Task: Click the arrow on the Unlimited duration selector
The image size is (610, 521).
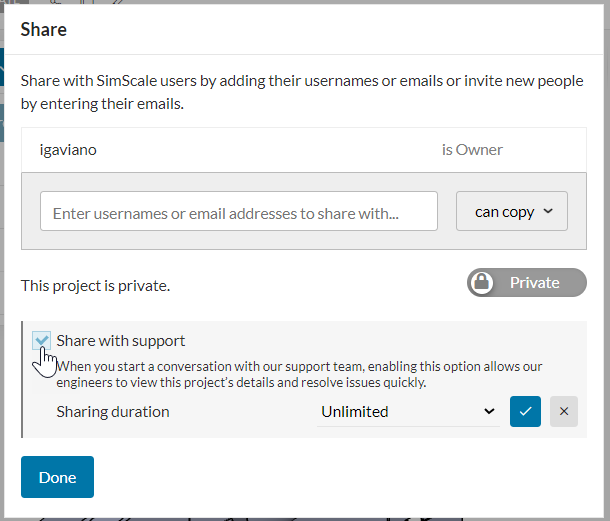Action: pyautogui.click(x=488, y=411)
